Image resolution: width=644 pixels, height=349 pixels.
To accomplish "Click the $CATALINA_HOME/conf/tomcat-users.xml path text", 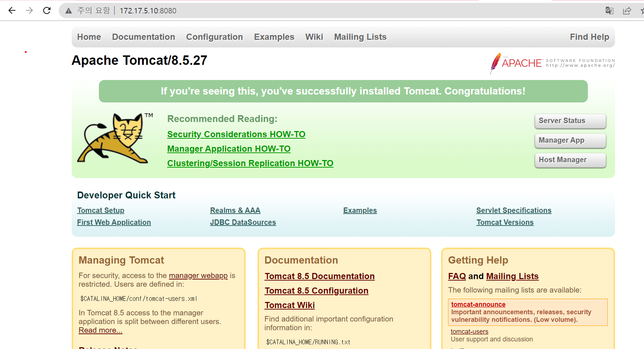I will pyautogui.click(x=139, y=299).
